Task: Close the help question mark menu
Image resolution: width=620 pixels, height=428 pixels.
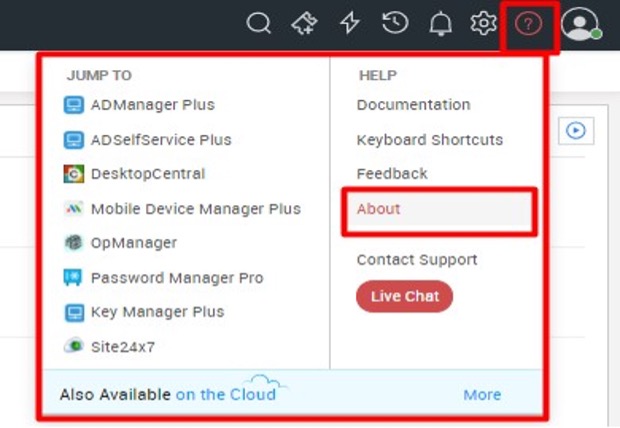Action: (x=529, y=24)
